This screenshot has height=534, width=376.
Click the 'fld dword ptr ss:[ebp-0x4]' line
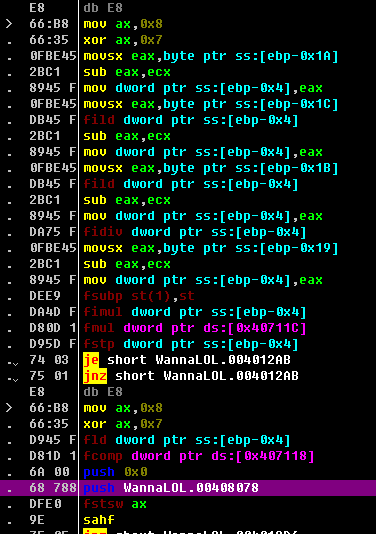click(187, 440)
